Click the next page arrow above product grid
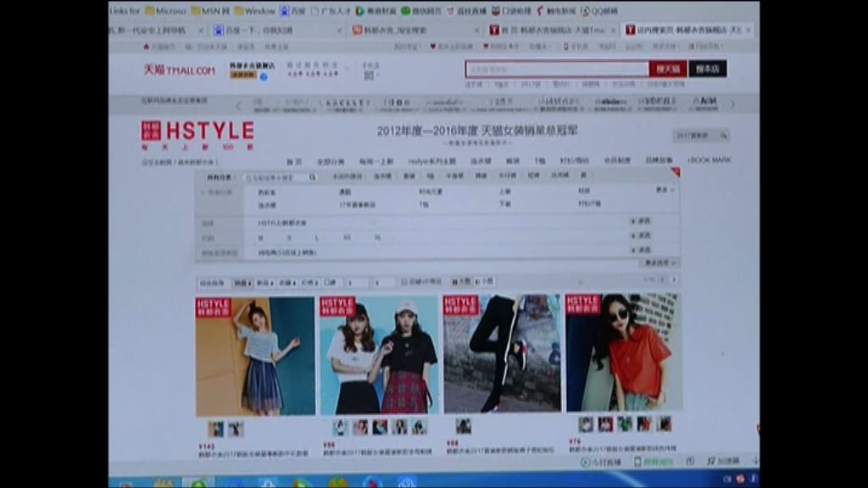 click(674, 279)
